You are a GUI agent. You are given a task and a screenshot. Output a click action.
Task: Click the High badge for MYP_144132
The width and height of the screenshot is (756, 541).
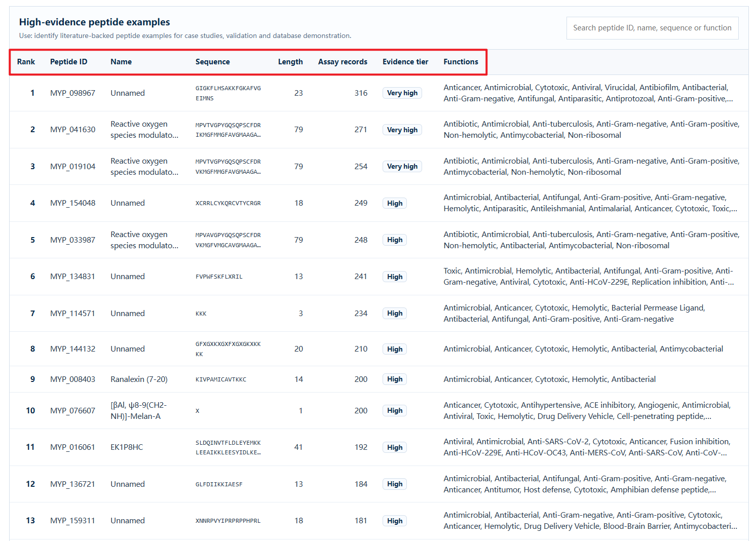coord(395,349)
